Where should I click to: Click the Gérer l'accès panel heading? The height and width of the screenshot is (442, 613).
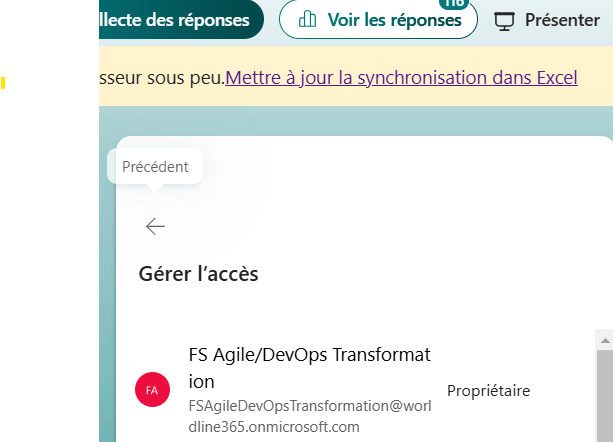[198, 274]
